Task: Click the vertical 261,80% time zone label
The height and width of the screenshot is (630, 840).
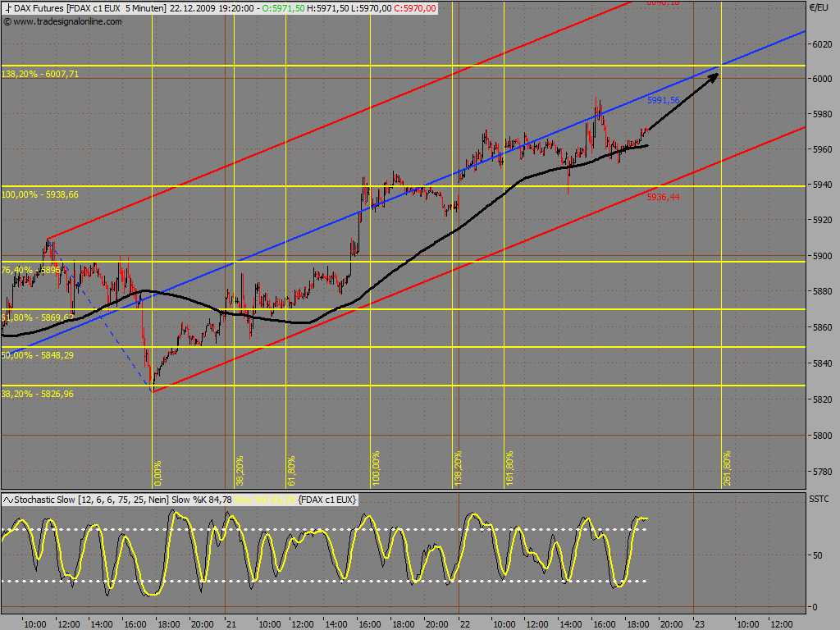Action: pos(727,468)
